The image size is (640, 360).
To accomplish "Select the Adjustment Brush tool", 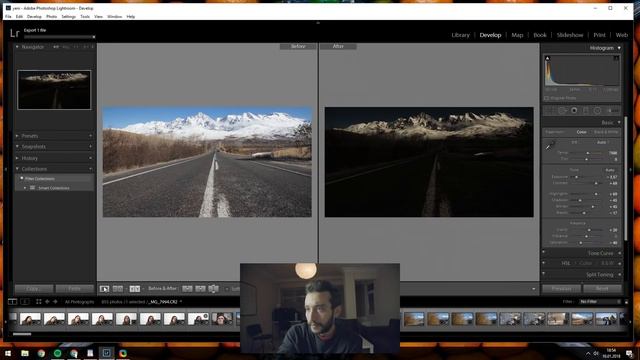I will [x=613, y=110].
